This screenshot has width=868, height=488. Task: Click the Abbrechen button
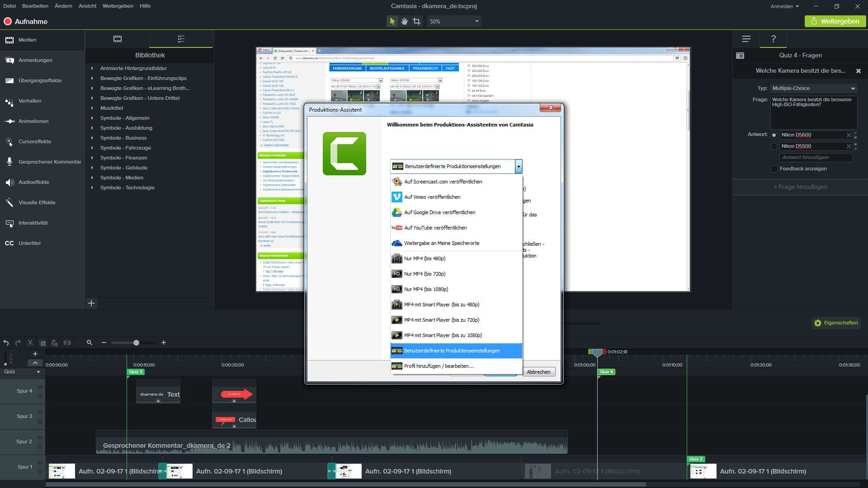tap(538, 372)
